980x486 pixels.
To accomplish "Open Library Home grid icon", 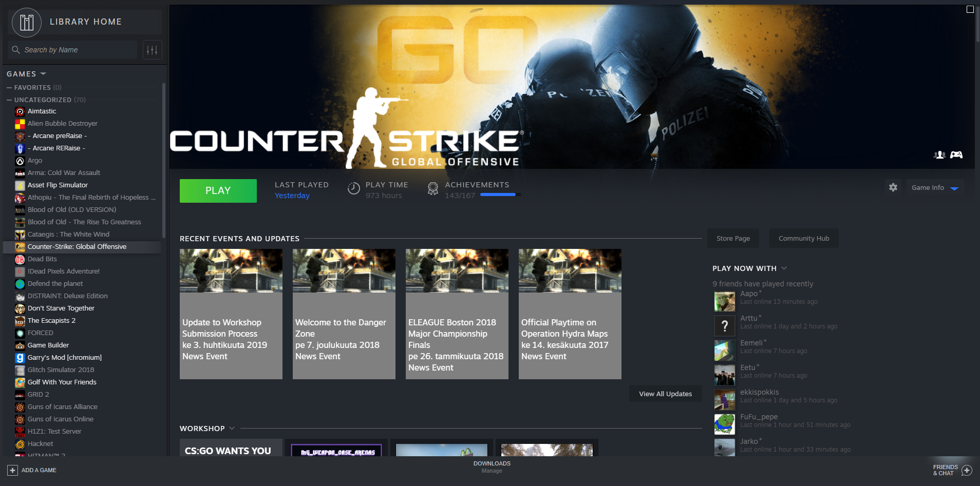I will pos(27,22).
